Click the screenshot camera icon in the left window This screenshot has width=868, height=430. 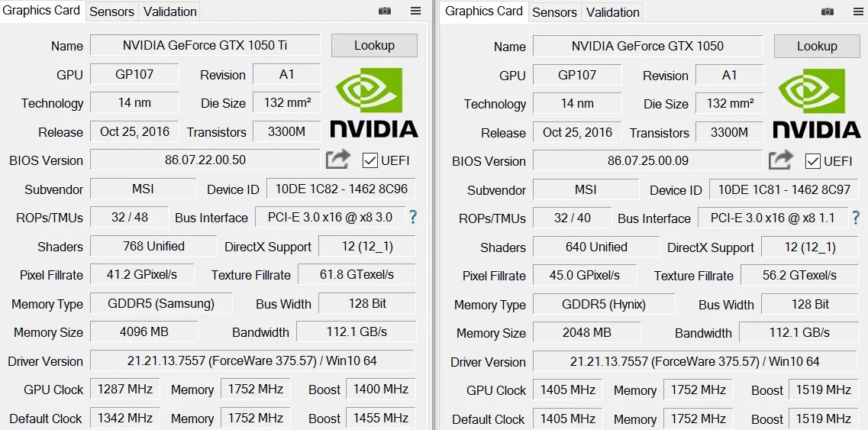click(385, 11)
